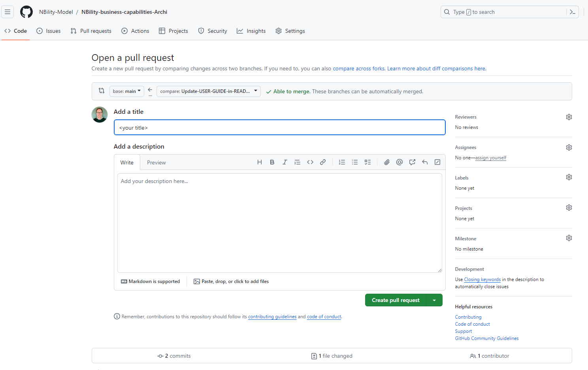Configure Reviewers with the gear icon

[x=569, y=117]
